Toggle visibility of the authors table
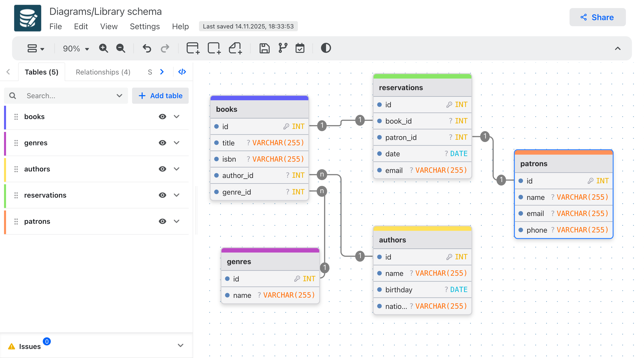 (x=163, y=169)
